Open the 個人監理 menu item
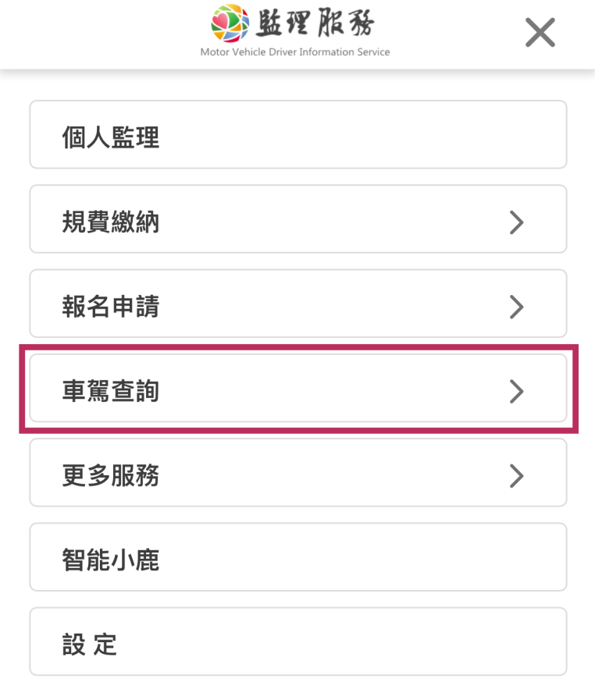595x700 pixels. (111, 138)
